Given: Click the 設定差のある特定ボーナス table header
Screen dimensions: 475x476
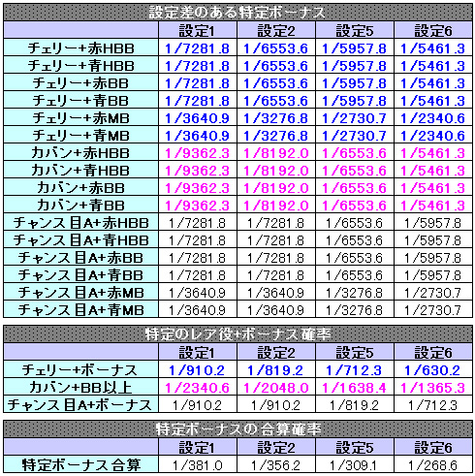Looking at the screenshot, I should click(x=237, y=13).
